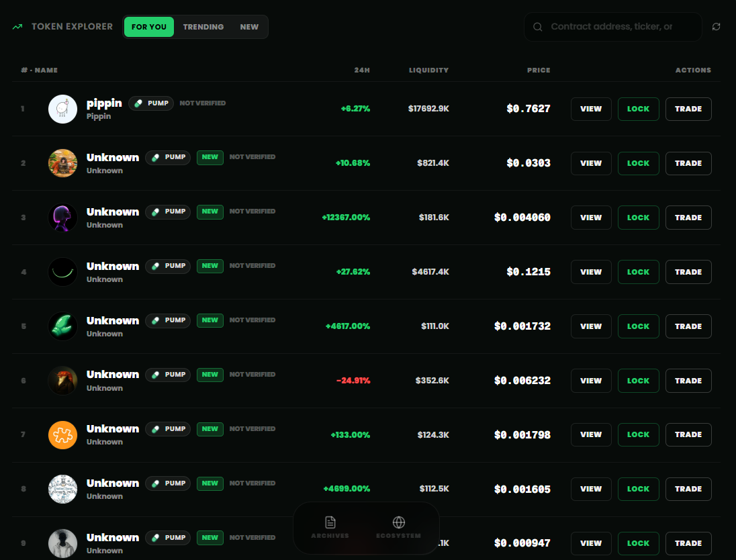Click the refresh icon beside search
The image size is (736, 560).
(717, 27)
